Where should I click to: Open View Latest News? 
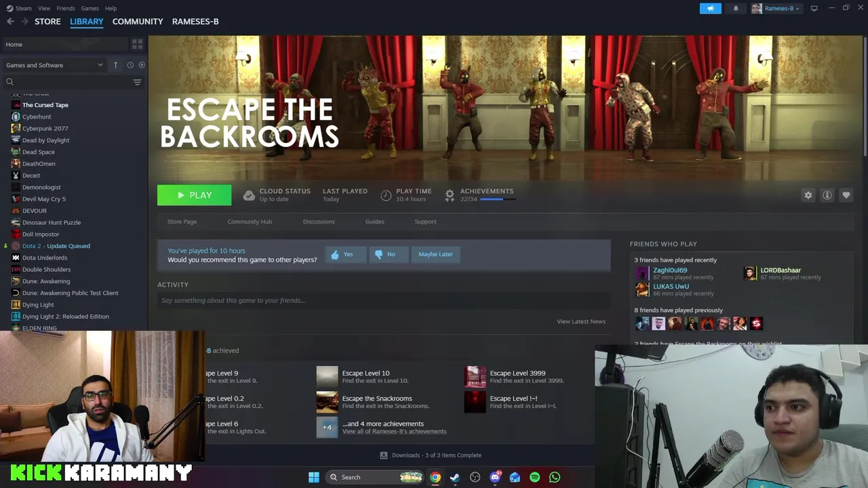pyautogui.click(x=581, y=321)
